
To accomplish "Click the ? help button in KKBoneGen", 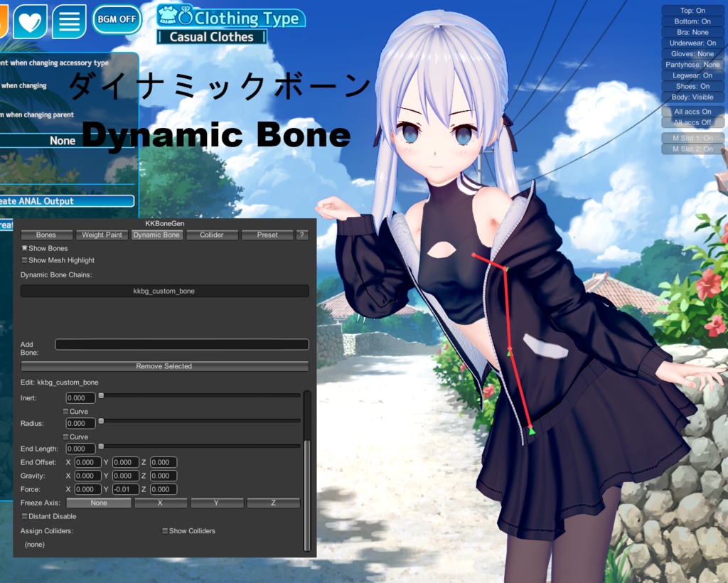I will (x=301, y=235).
